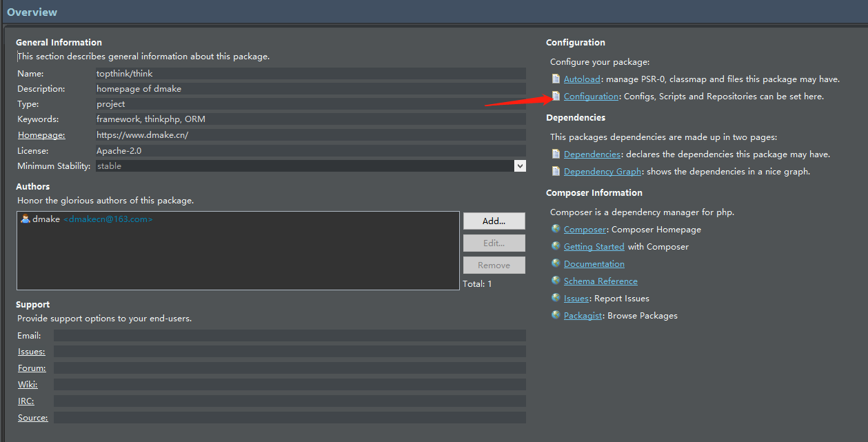868x442 pixels.
Task: Open the Issues report link
Action: [x=576, y=299]
